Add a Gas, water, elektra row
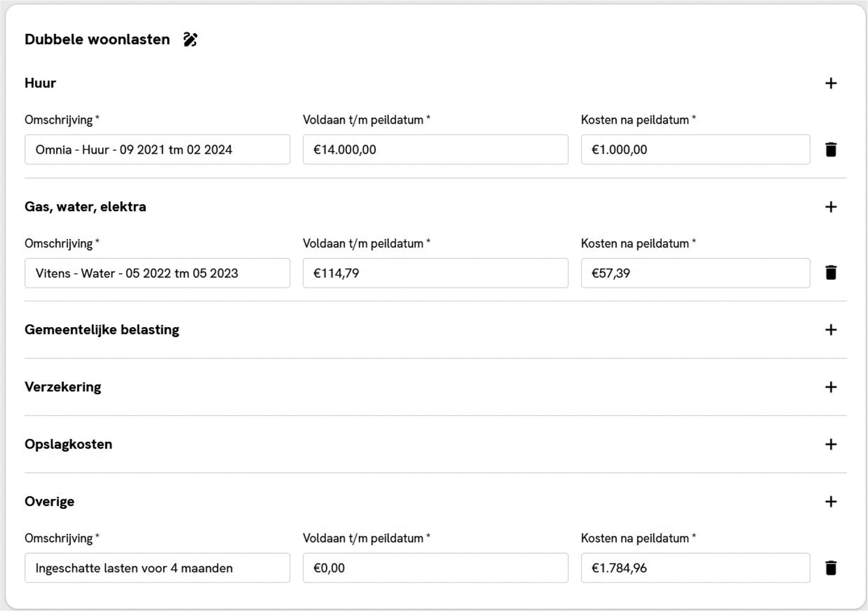 (830, 207)
